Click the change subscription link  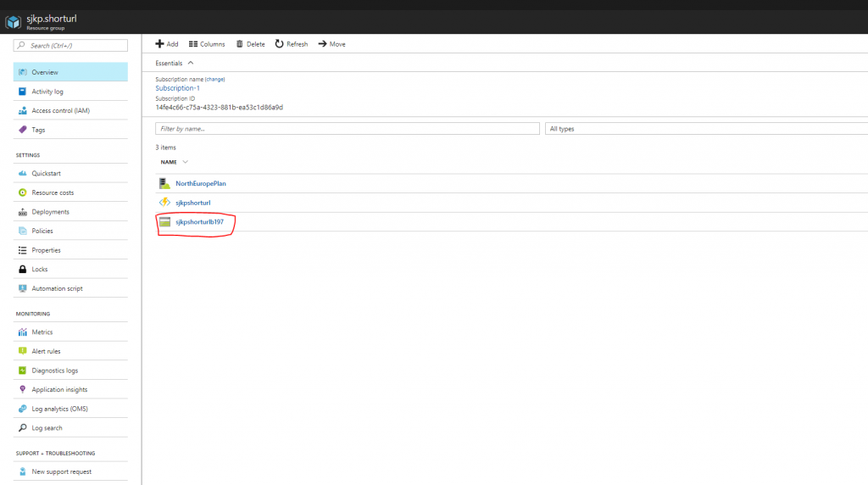214,79
